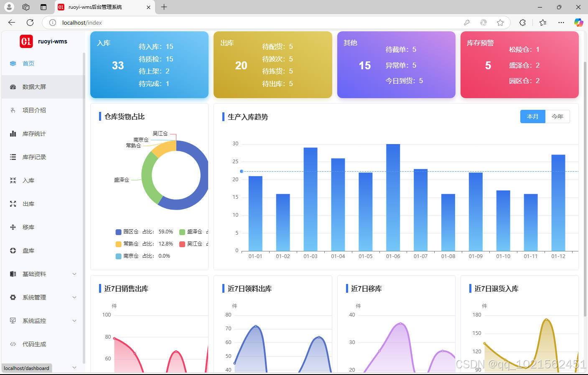Switch trend chart to 今年 tab

point(557,117)
